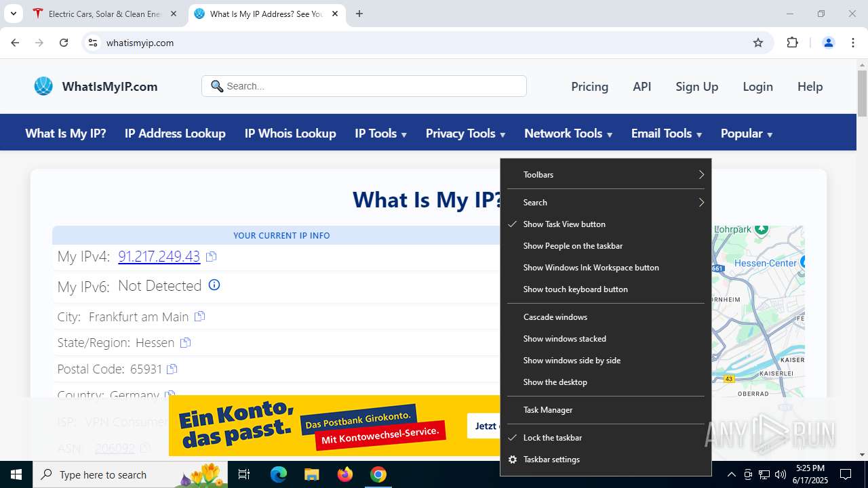The image size is (868, 488).
Task: Open Chrome's three-dot menu
Action: coord(853,43)
